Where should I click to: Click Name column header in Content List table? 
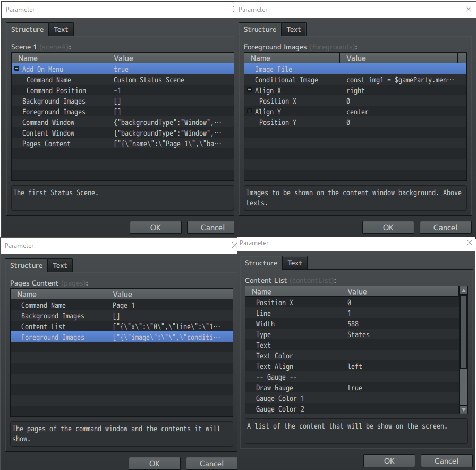293,292
